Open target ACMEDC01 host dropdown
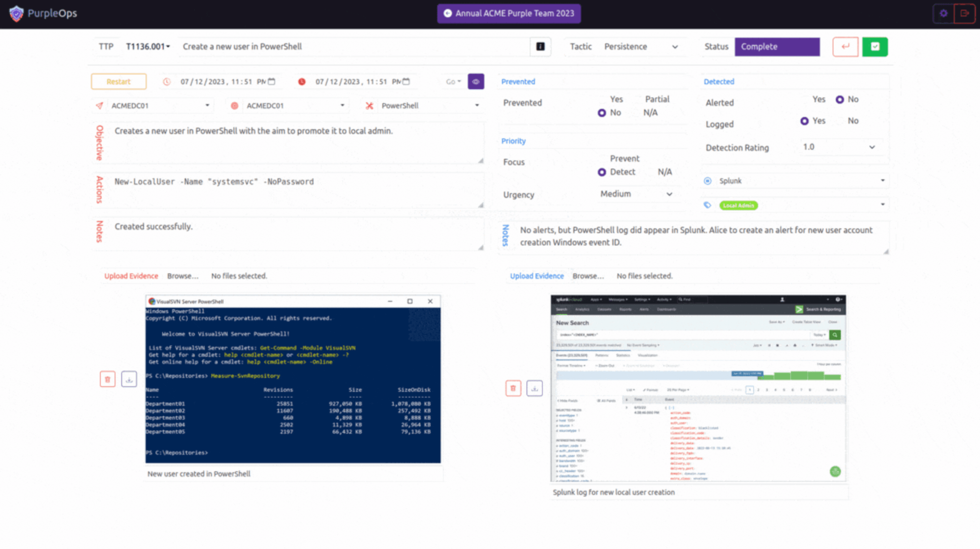The height and width of the screenshot is (549, 980). (295, 105)
